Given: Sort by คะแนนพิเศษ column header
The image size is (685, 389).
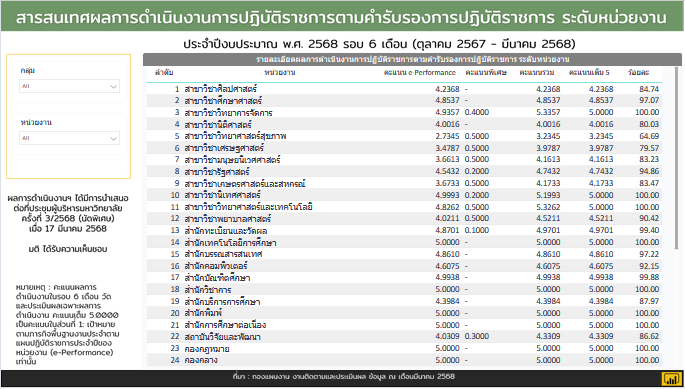Looking at the screenshot, I should coord(486,73).
